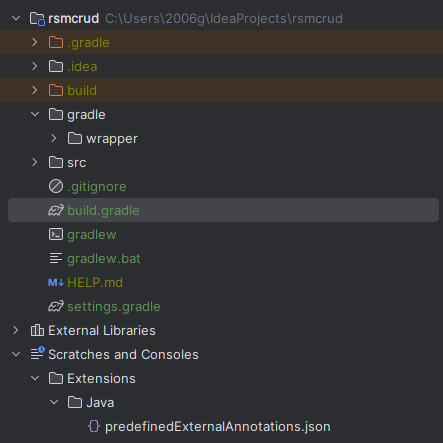Click the terminal script icon beside gradlew
The width and height of the screenshot is (443, 443).
coord(56,234)
